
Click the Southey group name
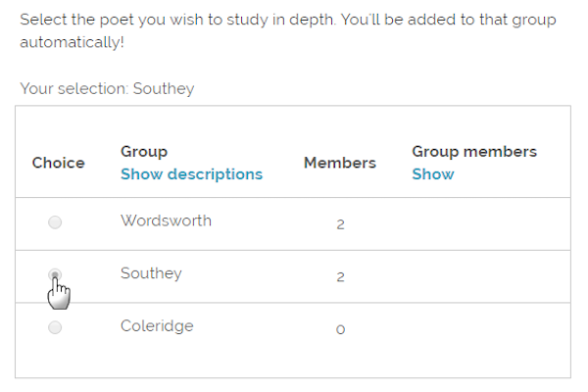(x=151, y=273)
